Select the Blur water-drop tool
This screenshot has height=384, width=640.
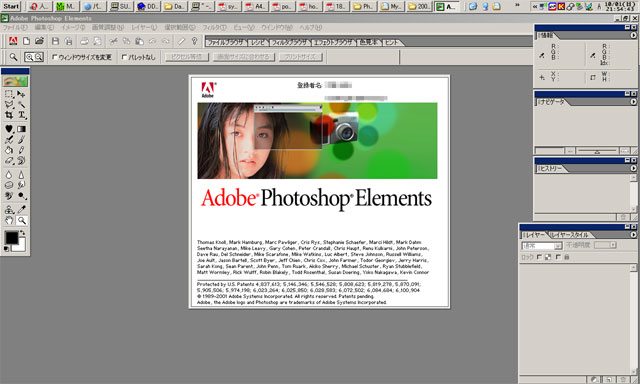[9, 175]
